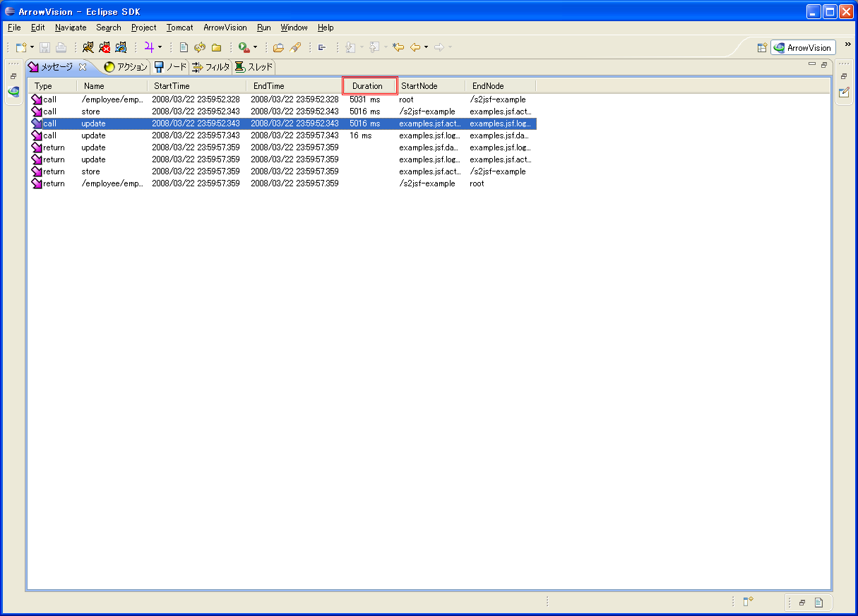Image resolution: width=858 pixels, height=616 pixels.
Task: Run external tools via the green play icon
Action: [x=244, y=47]
